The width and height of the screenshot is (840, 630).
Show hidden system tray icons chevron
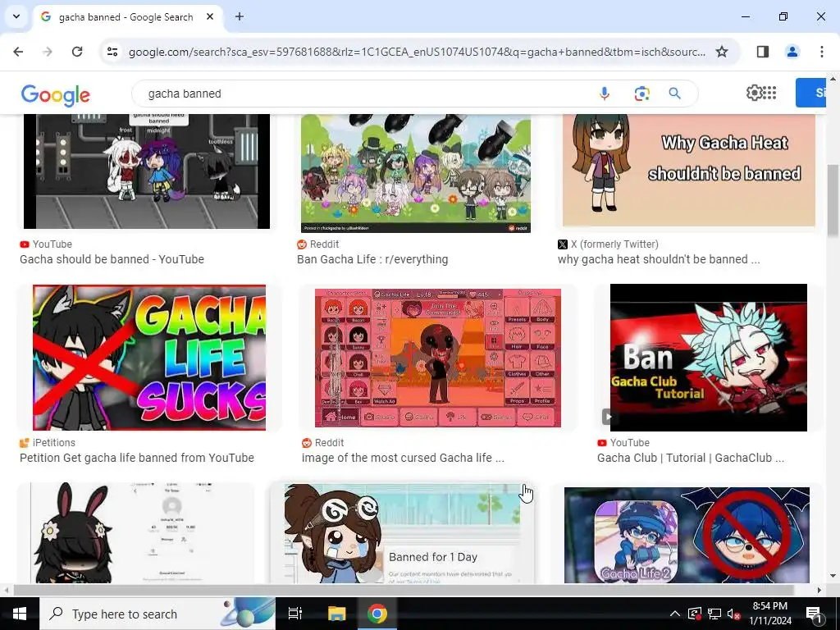point(675,614)
